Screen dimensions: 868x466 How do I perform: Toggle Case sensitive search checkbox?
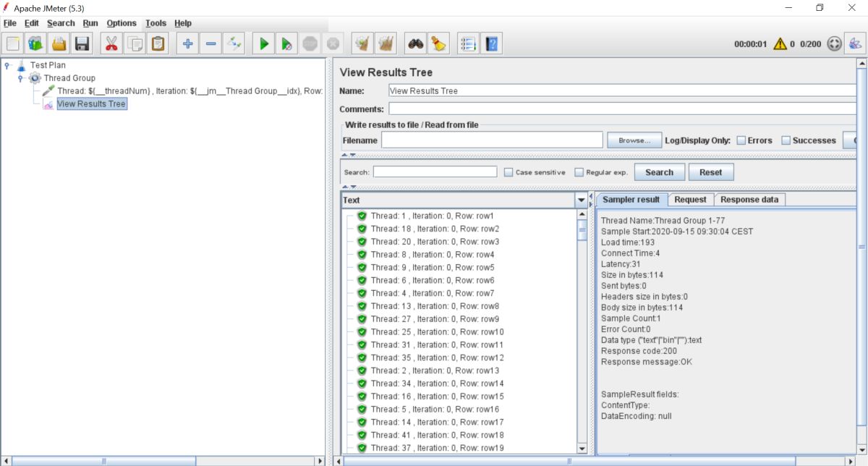point(509,172)
